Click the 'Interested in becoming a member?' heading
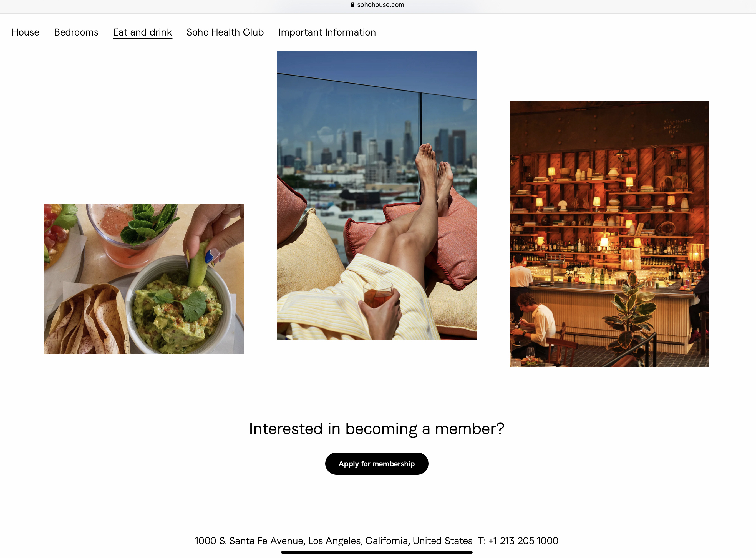This screenshot has width=756, height=558. pyautogui.click(x=377, y=429)
